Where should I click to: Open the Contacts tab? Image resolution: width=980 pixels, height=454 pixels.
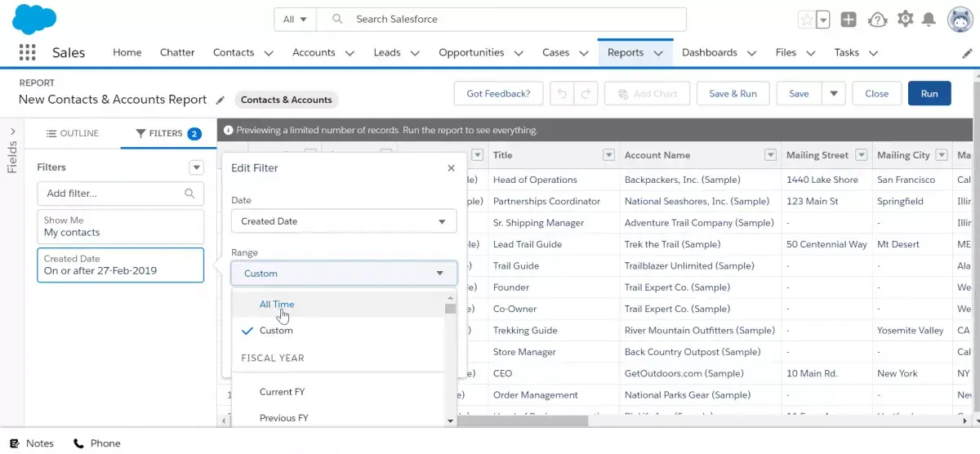(234, 52)
